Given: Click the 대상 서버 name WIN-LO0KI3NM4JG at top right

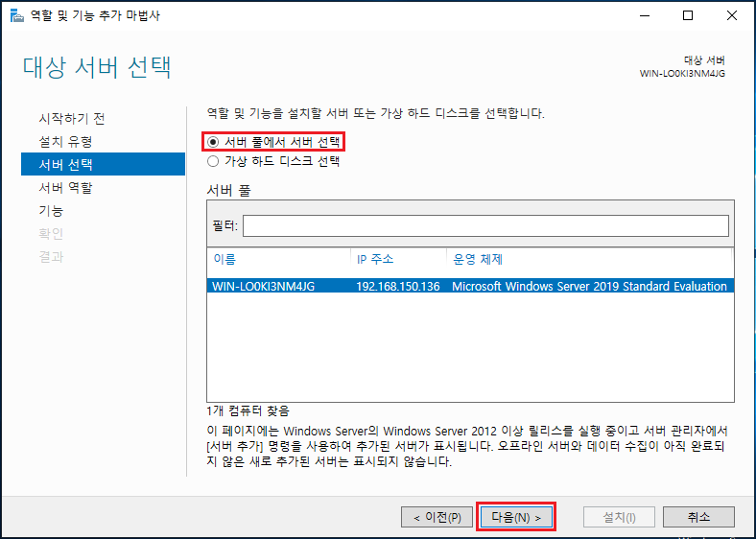Looking at the screenshot, I should pyautogui.click(x=682, y=74).
